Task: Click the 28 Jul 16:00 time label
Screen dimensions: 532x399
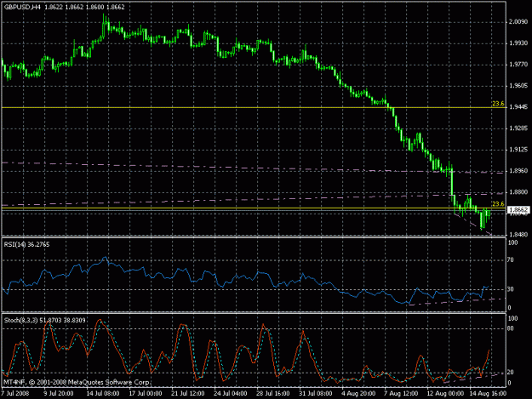Action: pyautogui.click(x=273, y=393)
